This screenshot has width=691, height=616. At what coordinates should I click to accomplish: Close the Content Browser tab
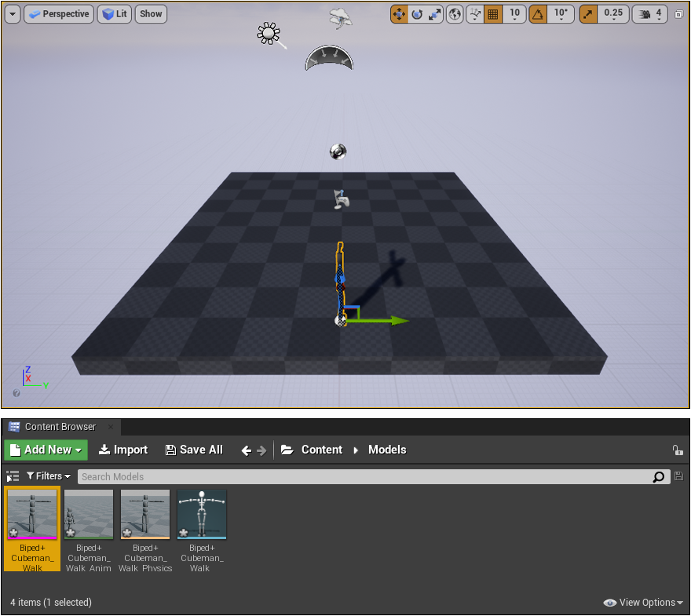click(x=111, y=427)
